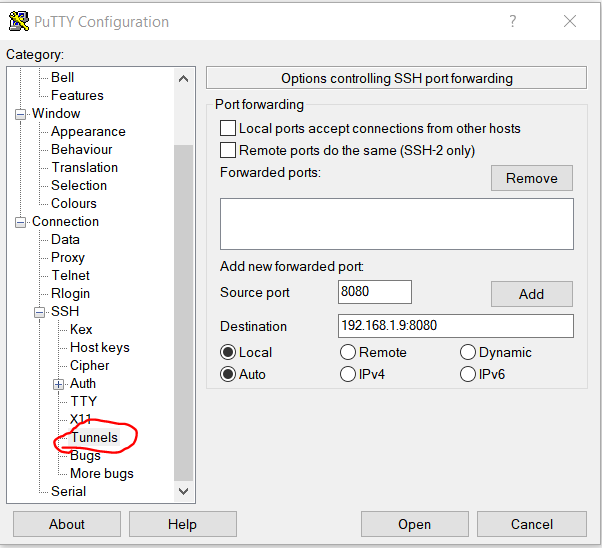Image resolution: width=602 pixels, height=548 pixels.
Task: Enable local ports accept connections from other hosts
Action: click(228, 128)
